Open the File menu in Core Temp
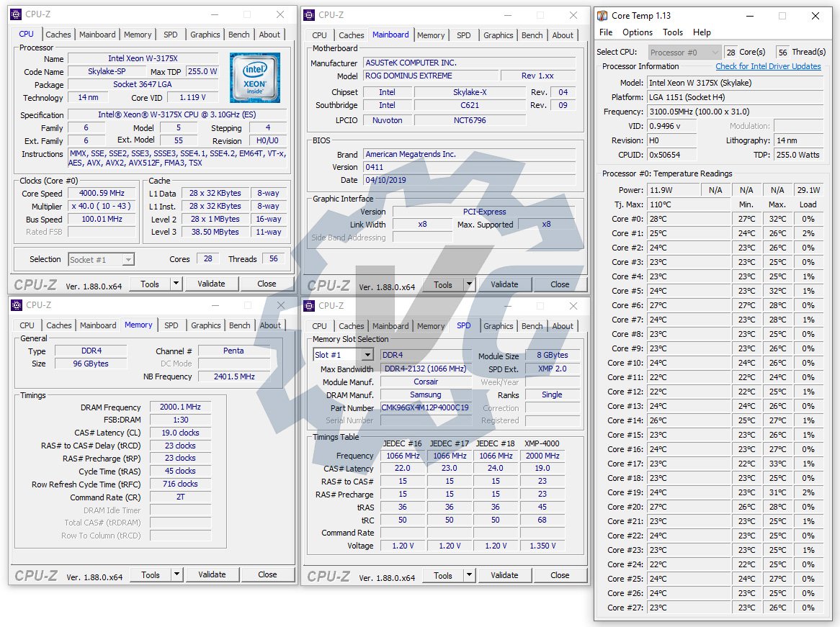Screen dimensions: 840x627 click(606, 32)
